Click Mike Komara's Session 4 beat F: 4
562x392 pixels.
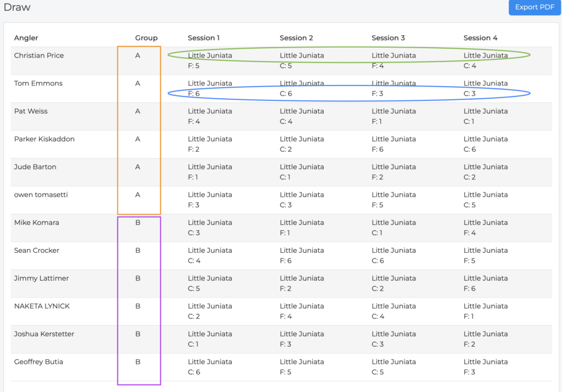[x=470, y=233]
